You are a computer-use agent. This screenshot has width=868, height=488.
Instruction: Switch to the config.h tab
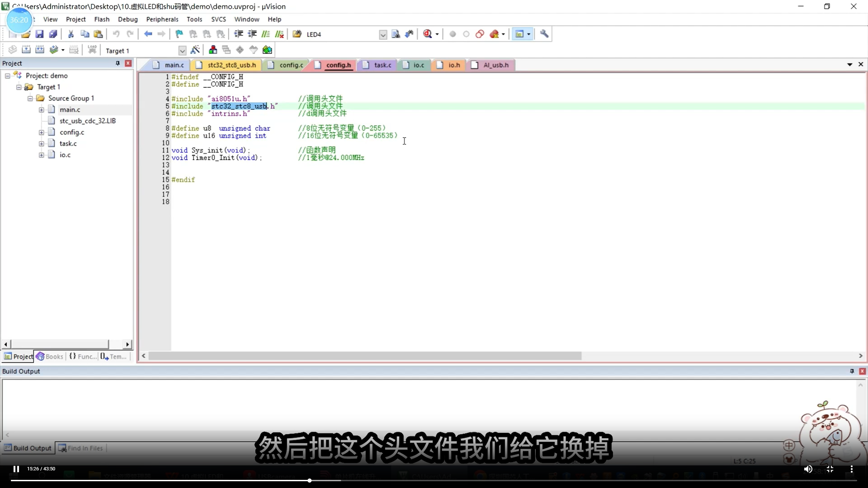coord(339,65)
